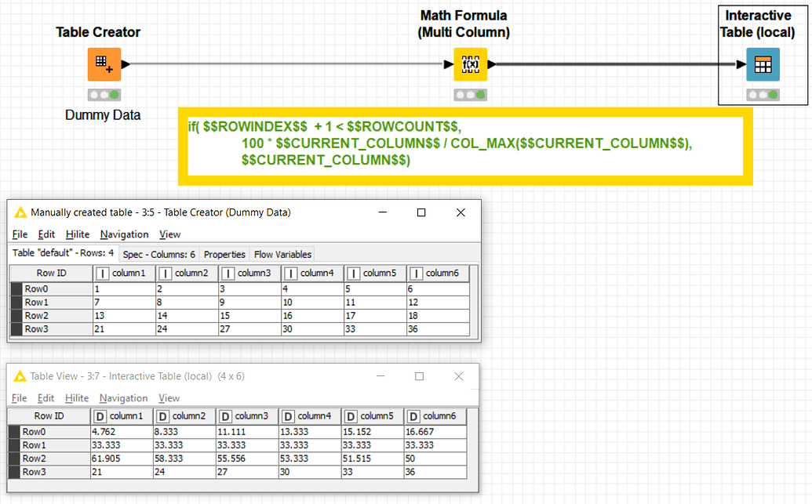812x504 pixels.
Task: Open the Flow Variables tab
Action: point(282,253)
